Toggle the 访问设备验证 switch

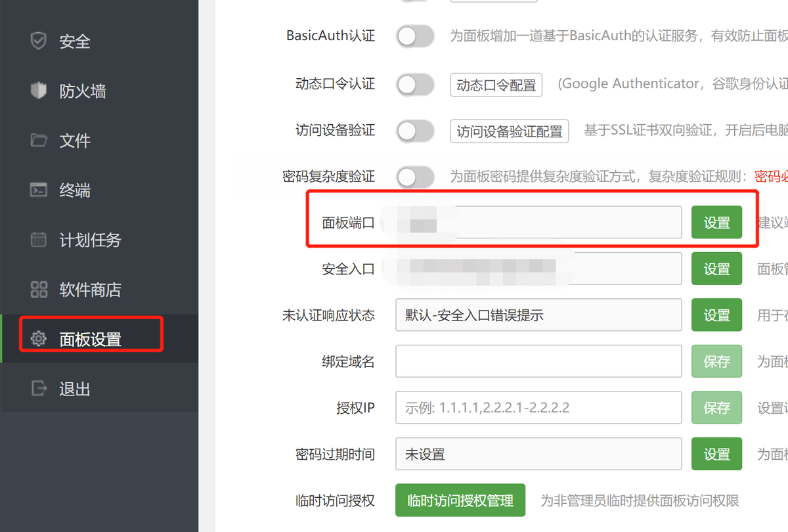click(415, 131)
